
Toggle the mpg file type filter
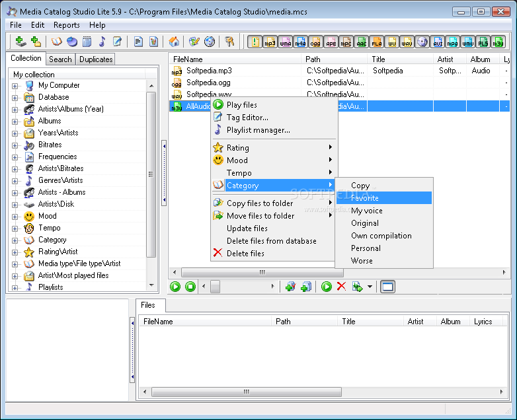[452, 42]
